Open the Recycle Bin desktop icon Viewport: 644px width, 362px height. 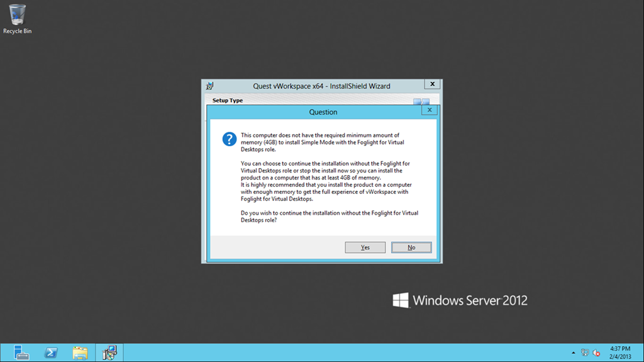click(x=17, y=19)
